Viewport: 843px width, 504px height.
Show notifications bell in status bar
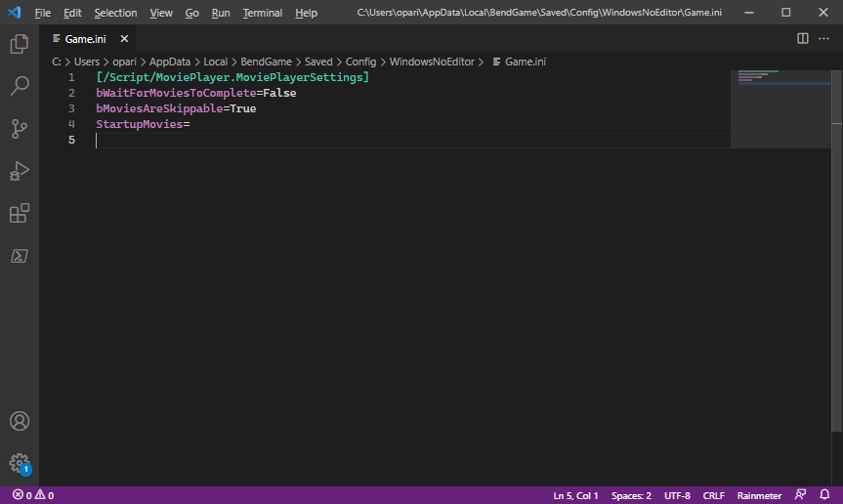[x=824, y=495]
